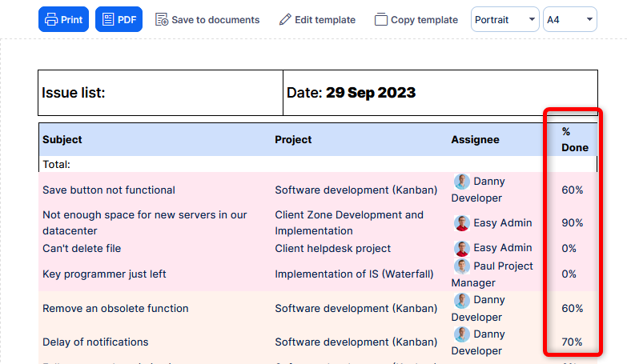Image resolution: width=627 pixels, height=364 pixels.
Task: Click Easy Admin avatar in datacenter servers row
Action: click(x=462, y=223)
